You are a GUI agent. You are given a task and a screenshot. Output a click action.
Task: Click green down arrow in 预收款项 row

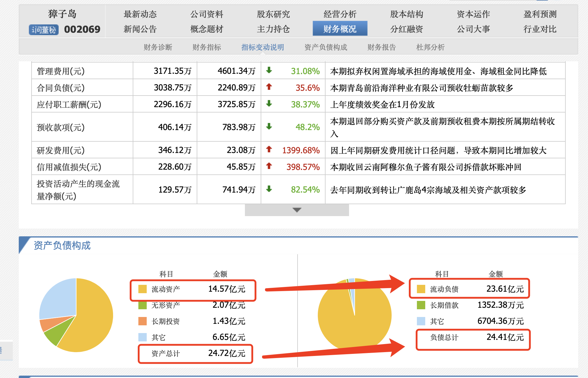point(269,126)
